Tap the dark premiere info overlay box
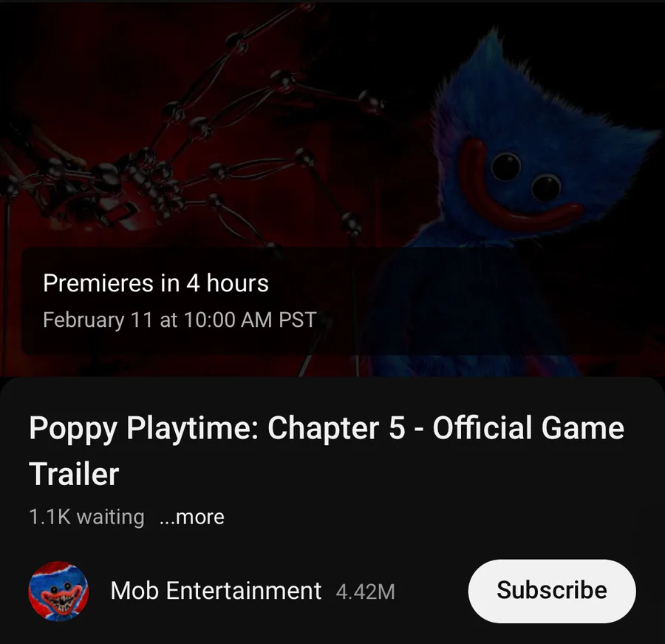 pyautogui.click(x=331, y=301)
